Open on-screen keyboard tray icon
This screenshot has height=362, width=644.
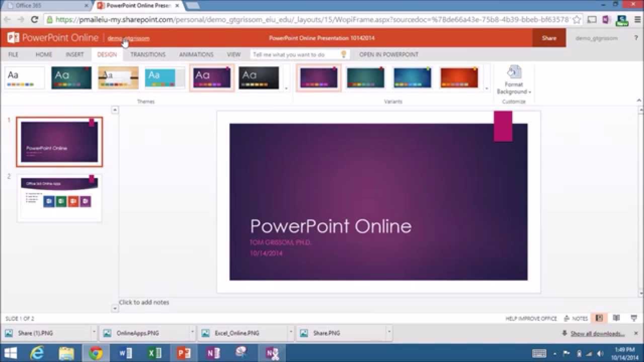[539, 353]
